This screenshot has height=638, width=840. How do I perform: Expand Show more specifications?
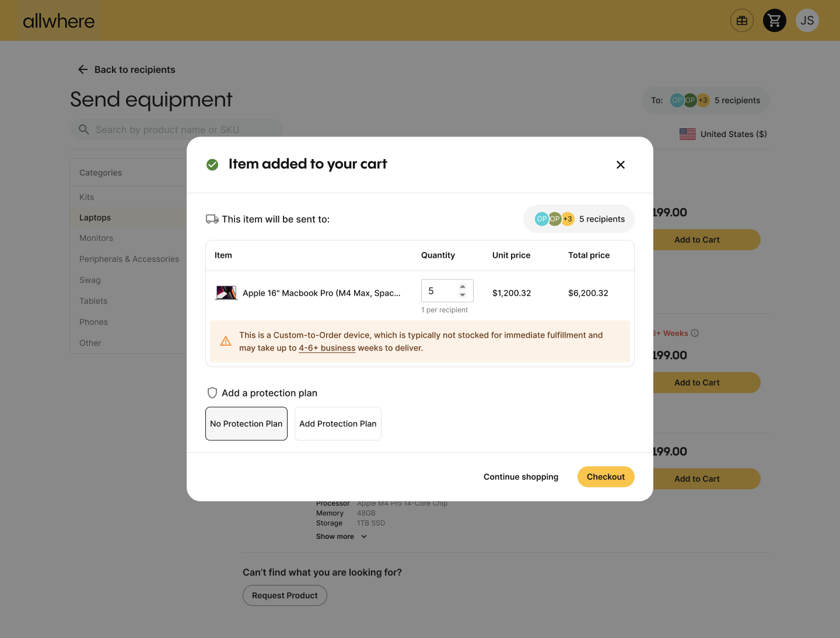(x=341, y=537)
